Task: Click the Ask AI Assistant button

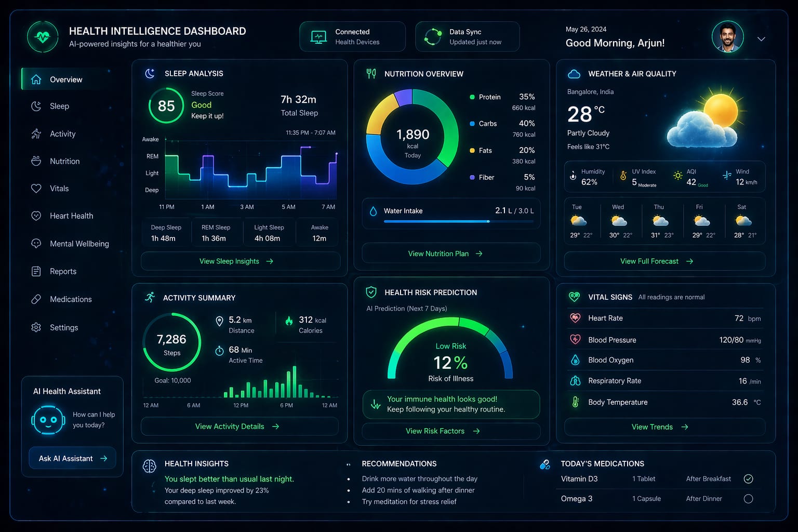Action: 72,458
